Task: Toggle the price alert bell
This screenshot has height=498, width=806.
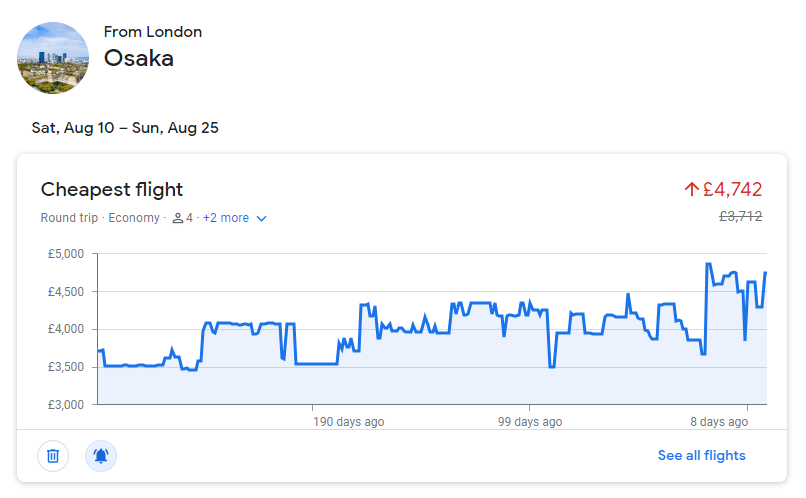Action: coord(101,456)
